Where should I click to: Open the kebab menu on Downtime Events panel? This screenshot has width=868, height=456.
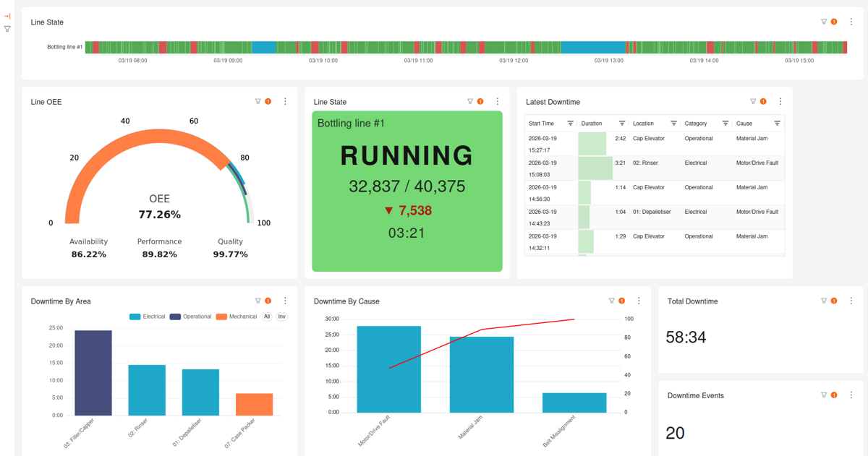pyautogui.click(x=851, y=395)
